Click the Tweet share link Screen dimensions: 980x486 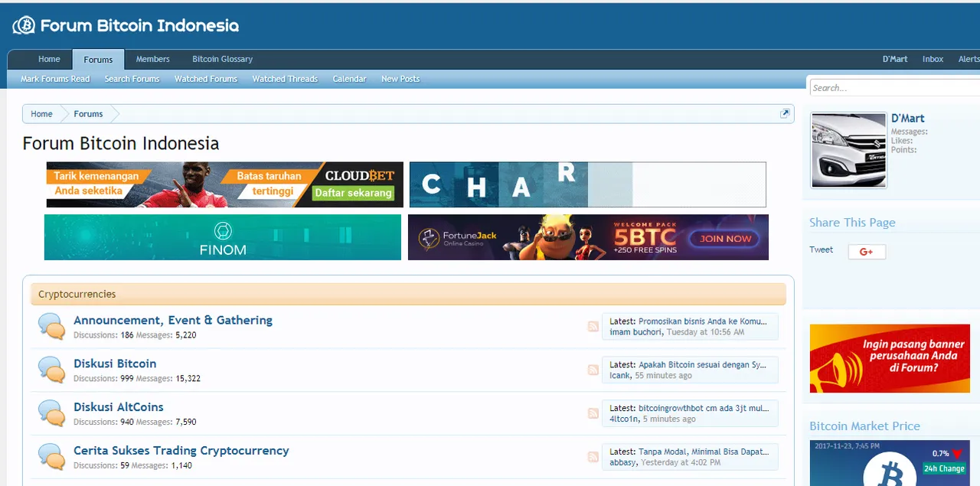(822, 250)
